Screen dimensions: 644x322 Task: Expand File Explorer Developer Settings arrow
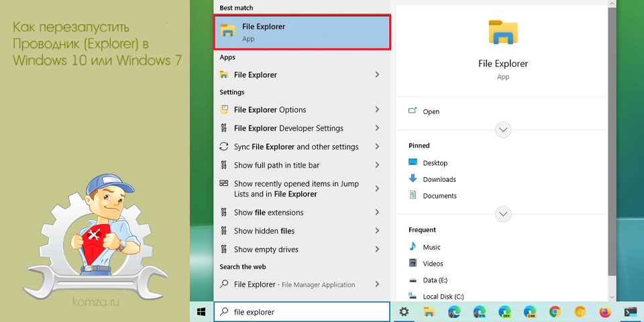pos(377,128)
